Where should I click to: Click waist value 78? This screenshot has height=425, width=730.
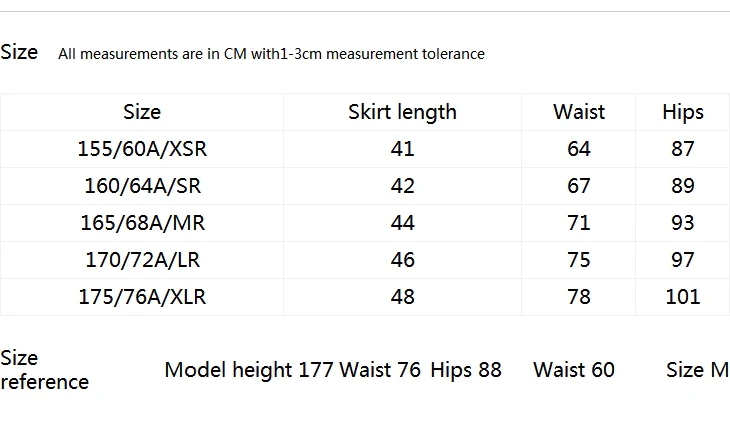pyautogui.click(x=579, y=297)
